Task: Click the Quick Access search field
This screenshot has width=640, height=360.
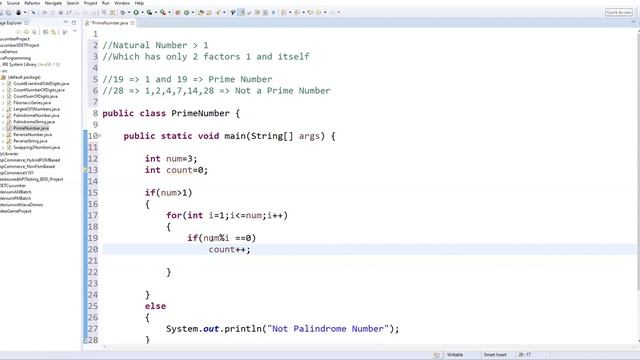Action: coord(619,12)
